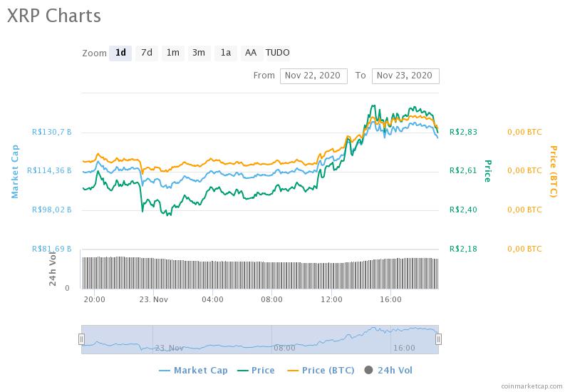The height and width of the screenshot is (392, 570).
Task: Grab the left navigator range handle
Action: point(81,339)
